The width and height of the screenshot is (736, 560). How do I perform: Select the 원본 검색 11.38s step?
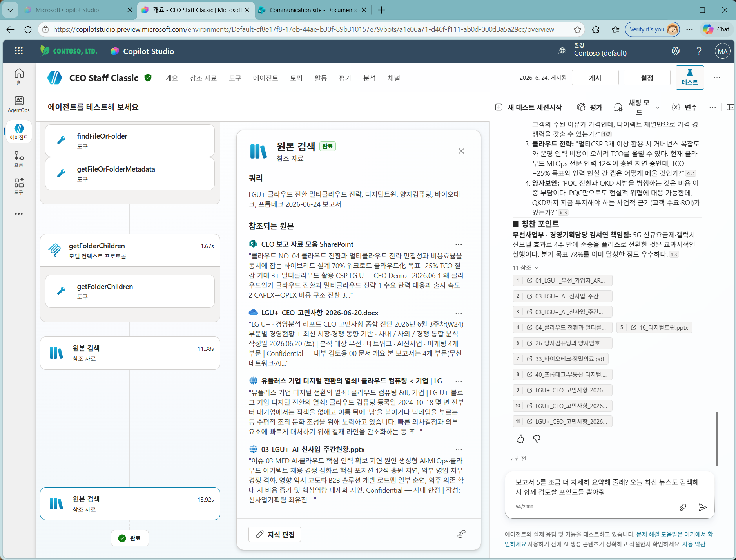(130, 353)
